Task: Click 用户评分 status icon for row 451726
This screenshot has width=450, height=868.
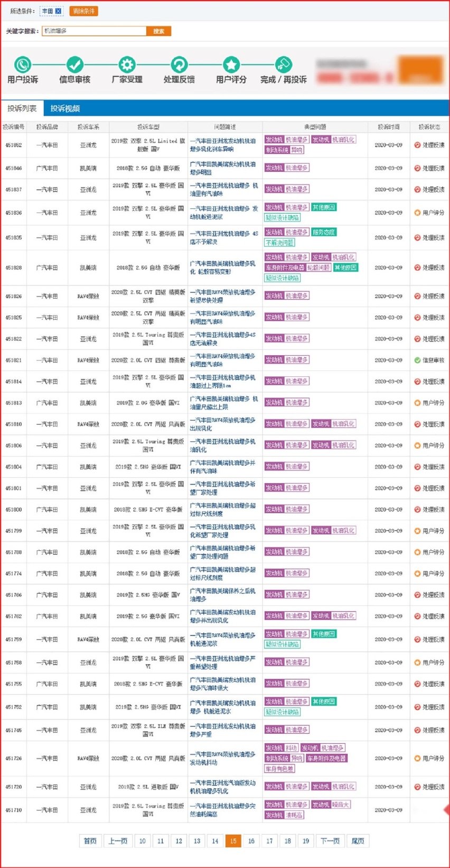Action: (x=417, y=758)
